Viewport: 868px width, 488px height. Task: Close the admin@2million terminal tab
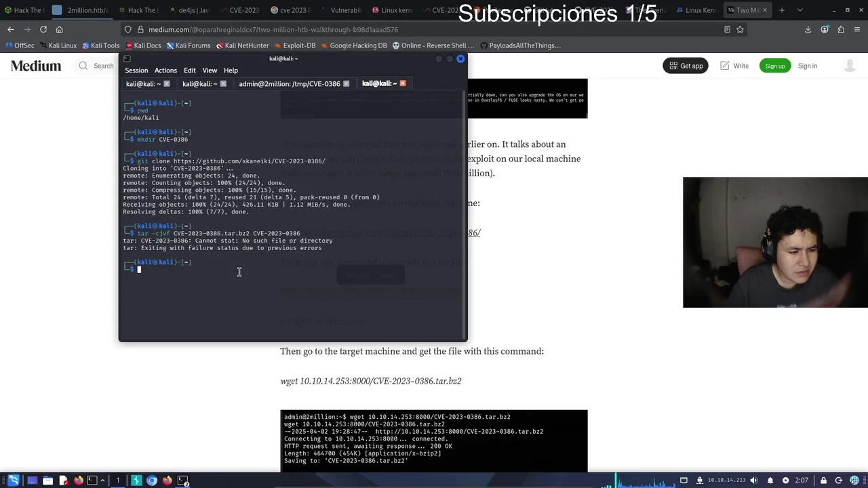[x=346, y=83]
